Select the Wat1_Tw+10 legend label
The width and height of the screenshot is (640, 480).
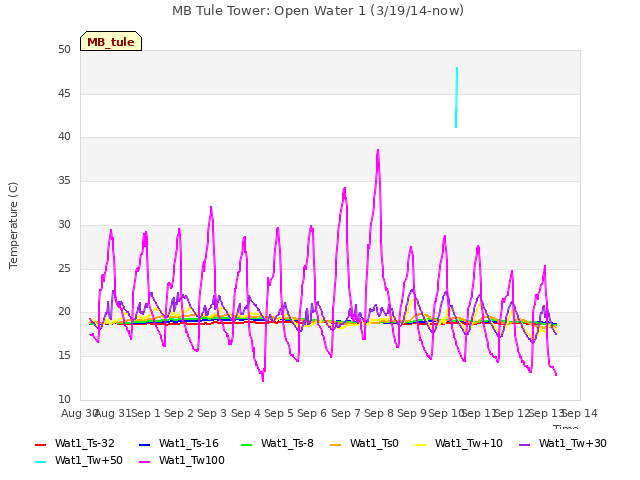(x=469, y=443)
